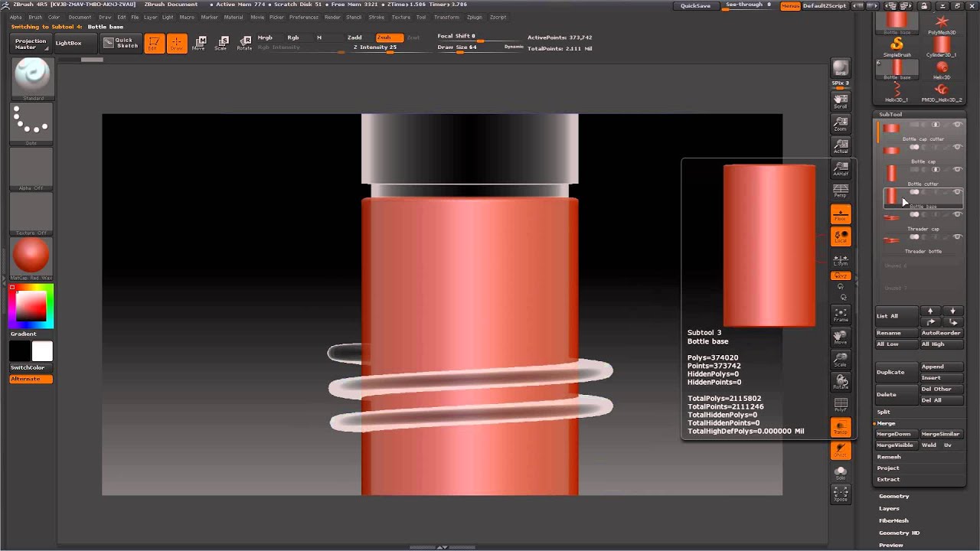Toggle Ghost transparency

pos(841,450)
